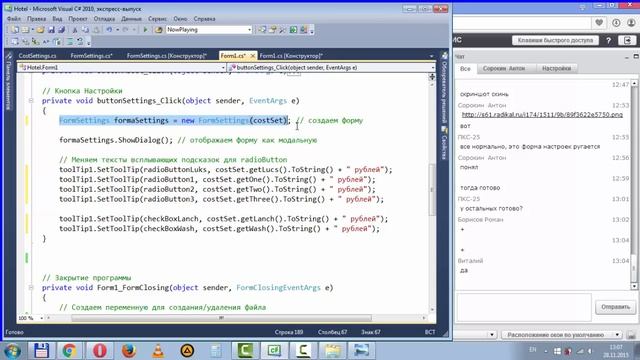Select the Все chat tab
640x360 pixels.
click(465, 69)
